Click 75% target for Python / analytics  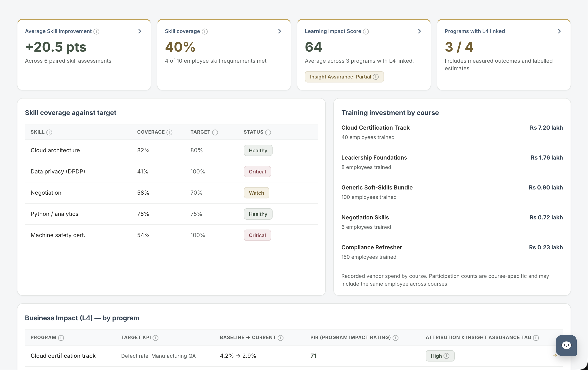tap(196, 214)
